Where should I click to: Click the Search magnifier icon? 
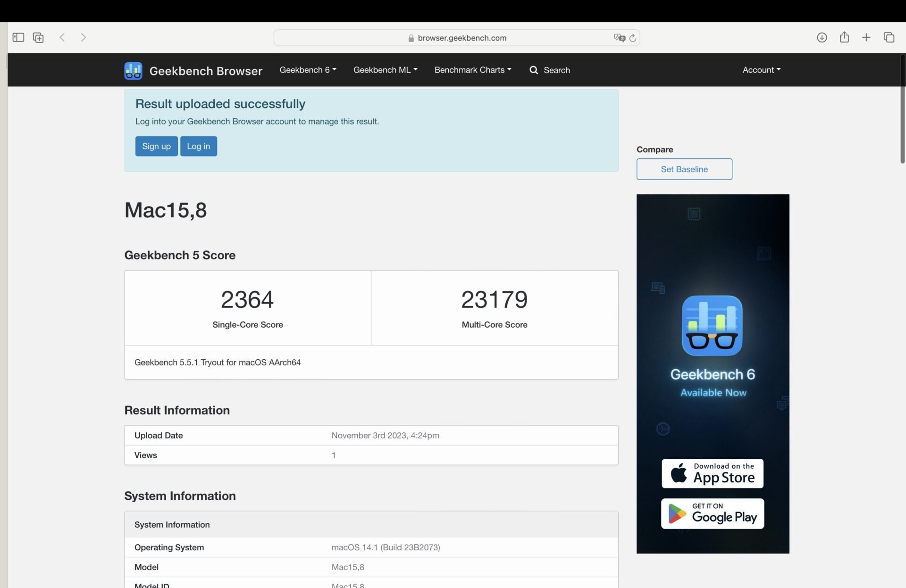tap(534, 70)
